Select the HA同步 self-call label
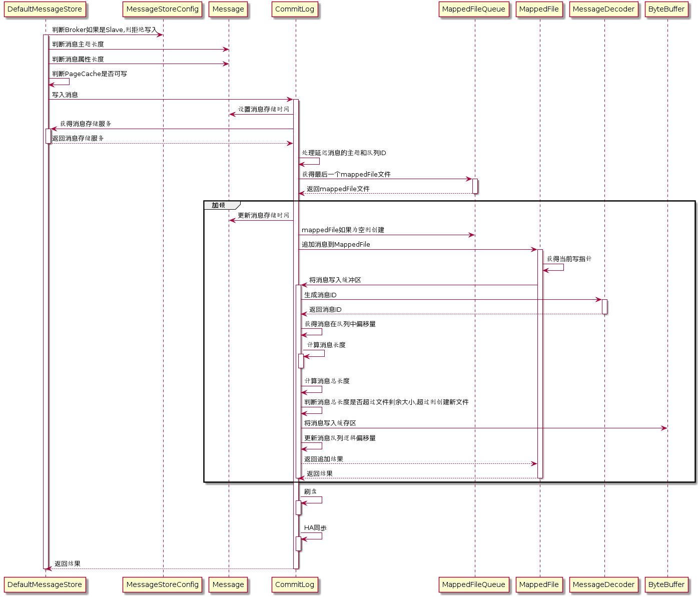The width and height of the screenshot is (700, 597). [315, 528]
